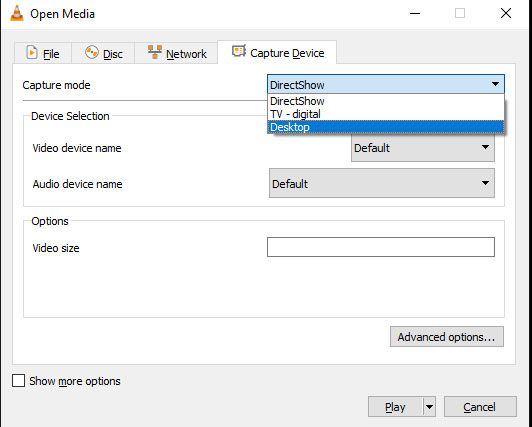Image resolution: width=532 pixels, height=427 pixels.
Task: Pick DirectShow in the dropdown list
Action: [386, 101]
